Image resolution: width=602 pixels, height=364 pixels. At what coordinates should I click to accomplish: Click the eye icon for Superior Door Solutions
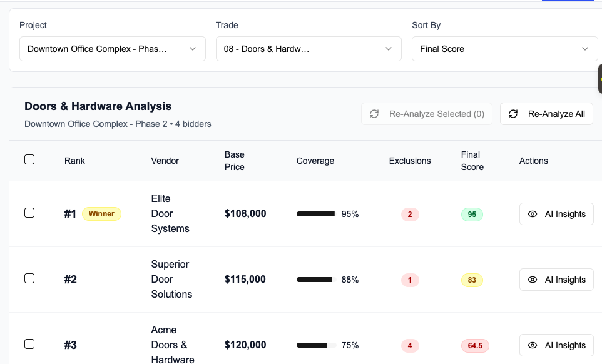pos(533,280)
